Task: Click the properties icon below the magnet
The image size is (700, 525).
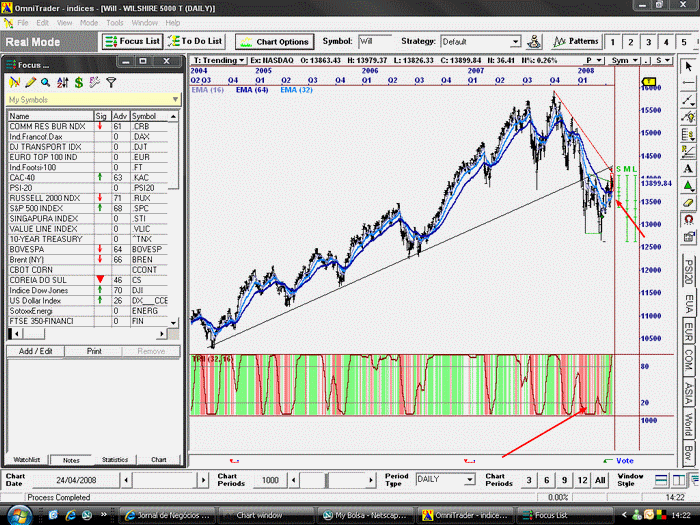Action: 688,236
